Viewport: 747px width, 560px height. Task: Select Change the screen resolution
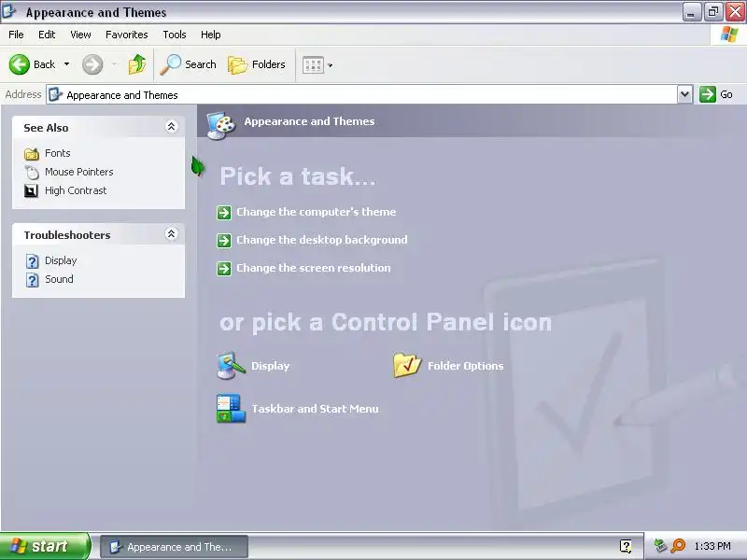[314, 268]
